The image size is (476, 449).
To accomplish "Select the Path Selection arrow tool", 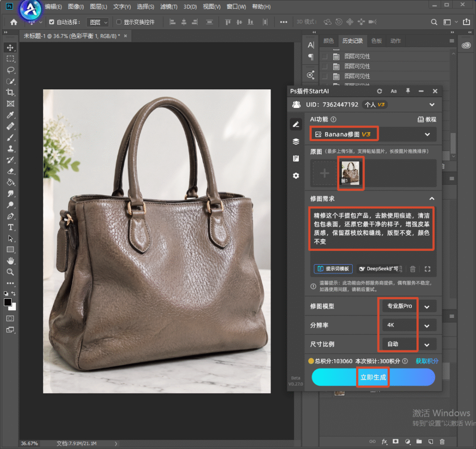I will point(10,239).
